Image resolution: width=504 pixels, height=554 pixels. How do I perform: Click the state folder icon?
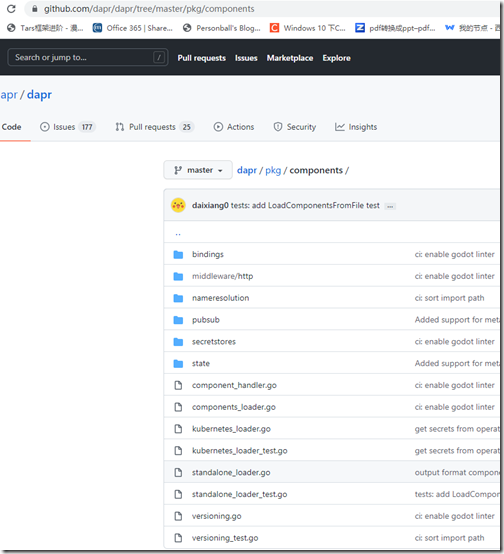[178, 364]
